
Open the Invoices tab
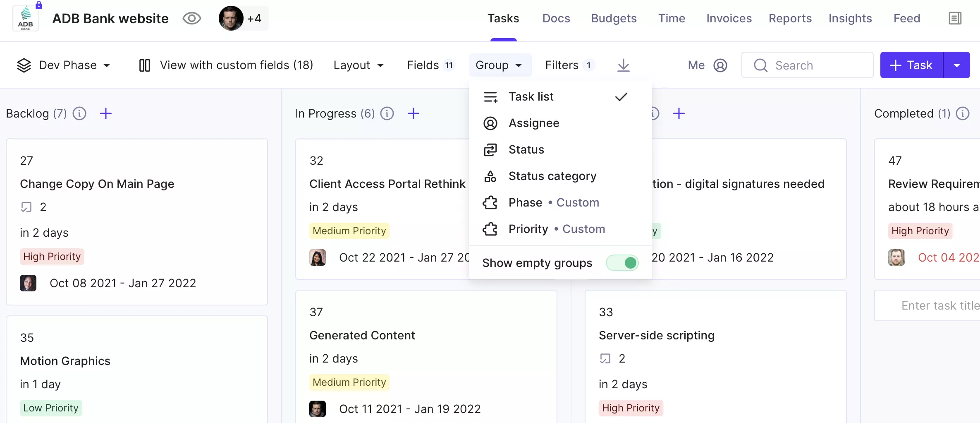coord(729,18)
